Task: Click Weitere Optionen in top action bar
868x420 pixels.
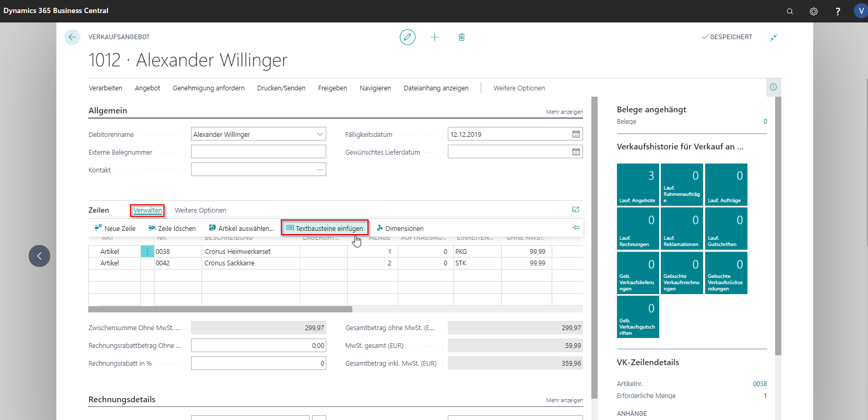Action: point(519,88)
